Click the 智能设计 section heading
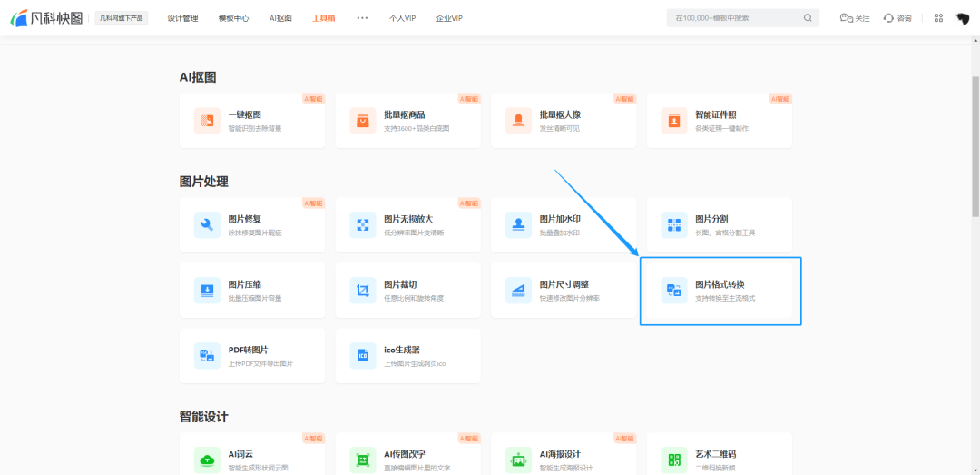 point(204,416)
